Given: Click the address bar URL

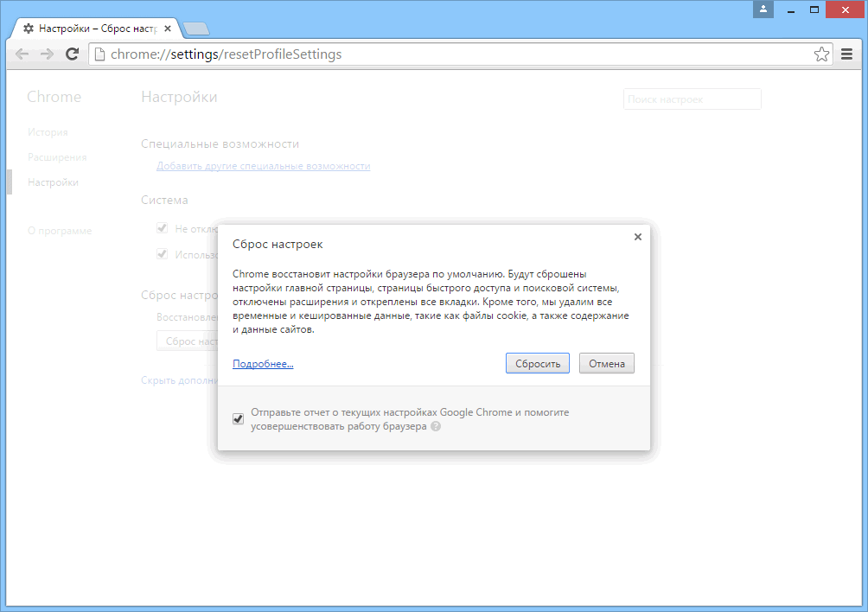Looking at the screenshot, I should (x=226, y=54).
